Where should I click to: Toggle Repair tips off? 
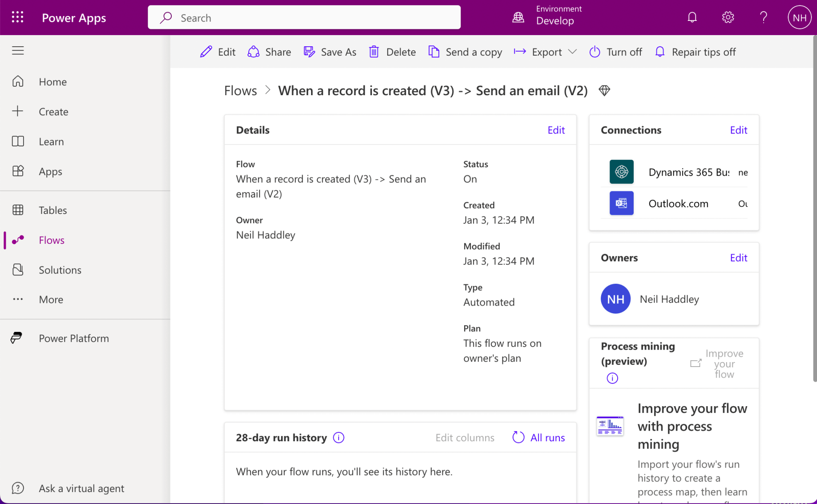[695, 52]
